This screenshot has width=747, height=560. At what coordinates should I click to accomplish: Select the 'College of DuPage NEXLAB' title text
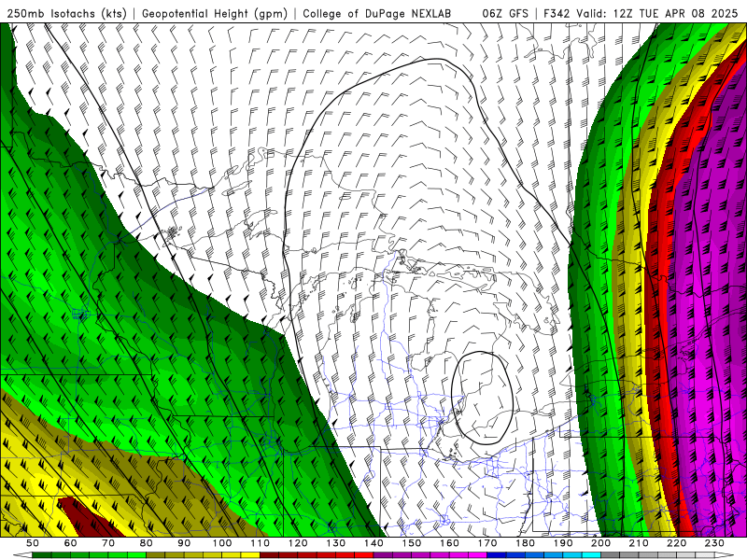[x=377, y=13]
